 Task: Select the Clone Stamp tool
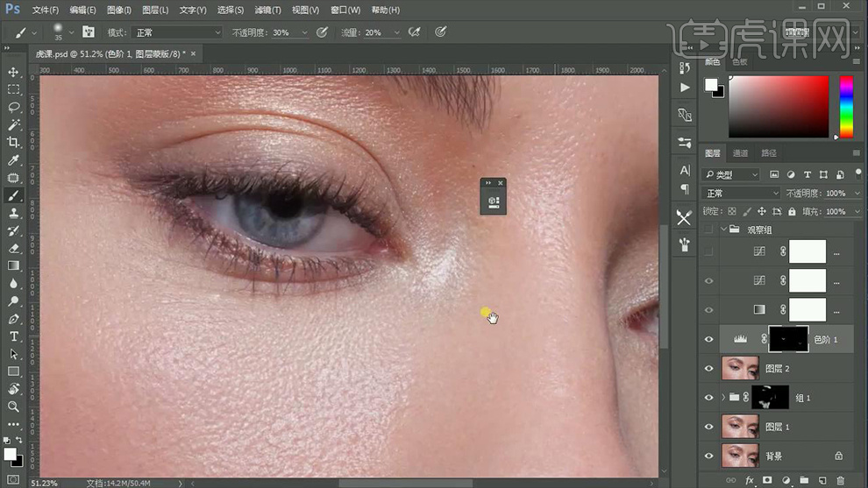pyautogui.click(x=13, y=213)
